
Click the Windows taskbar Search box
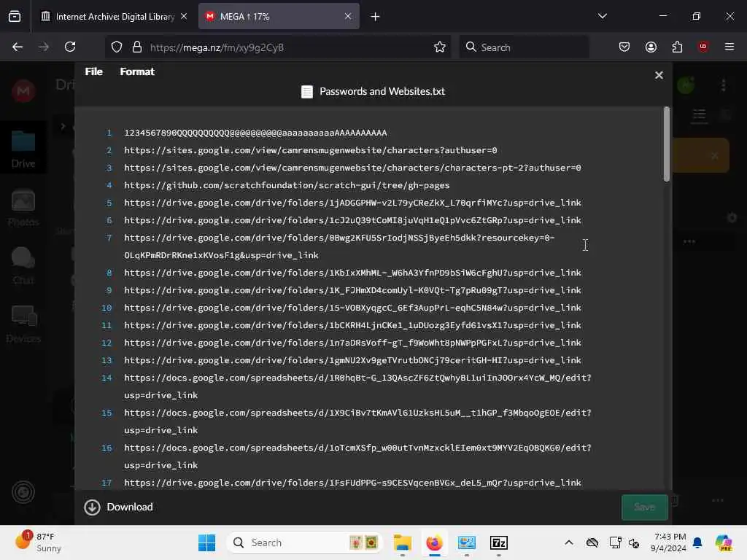(x=304, y=542)
